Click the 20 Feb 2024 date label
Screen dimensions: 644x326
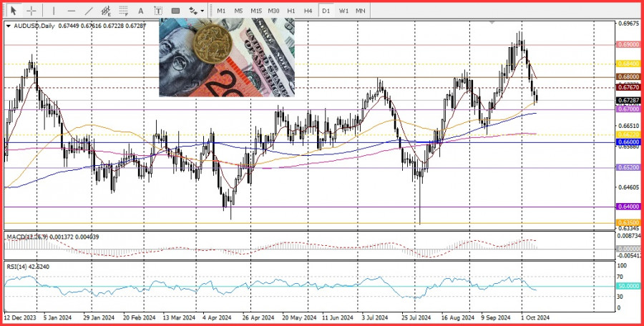140,318
